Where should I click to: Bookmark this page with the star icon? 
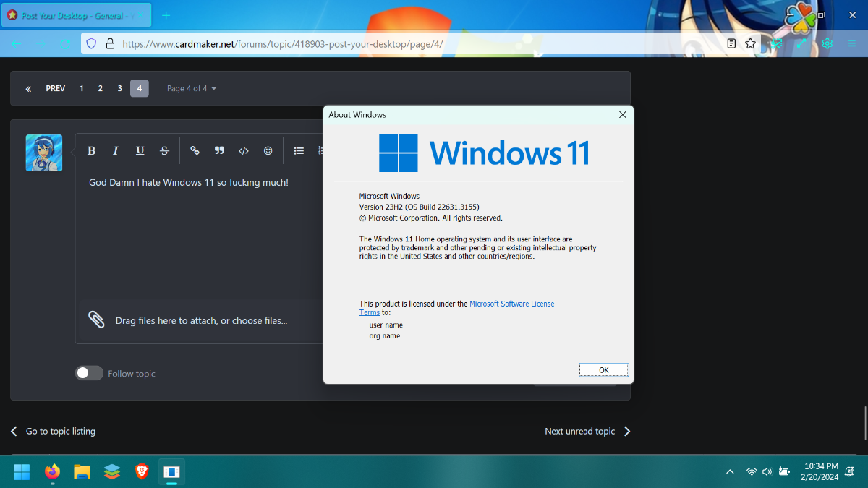click(750, 43)
